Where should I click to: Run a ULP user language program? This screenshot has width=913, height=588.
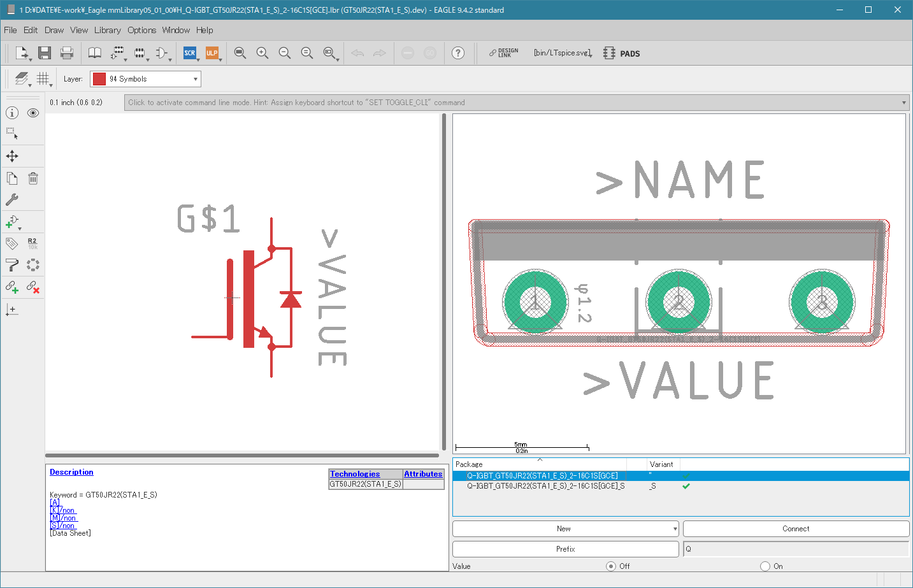[213, 54]
